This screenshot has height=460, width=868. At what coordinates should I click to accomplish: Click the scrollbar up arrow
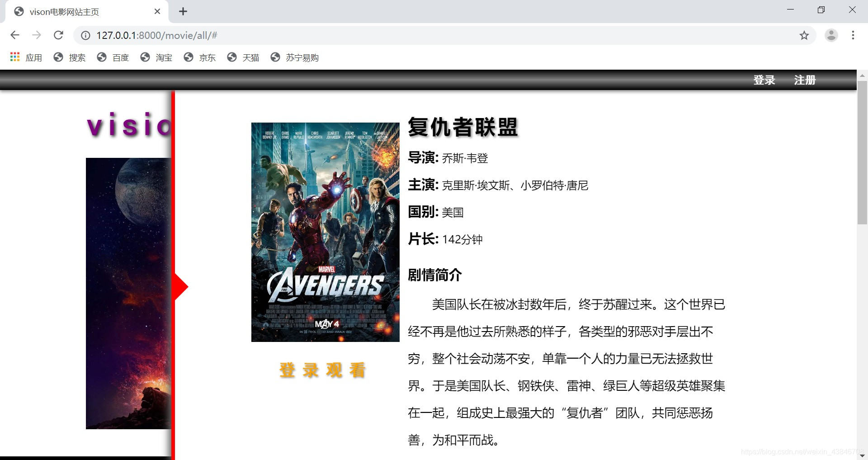[862, 75]
